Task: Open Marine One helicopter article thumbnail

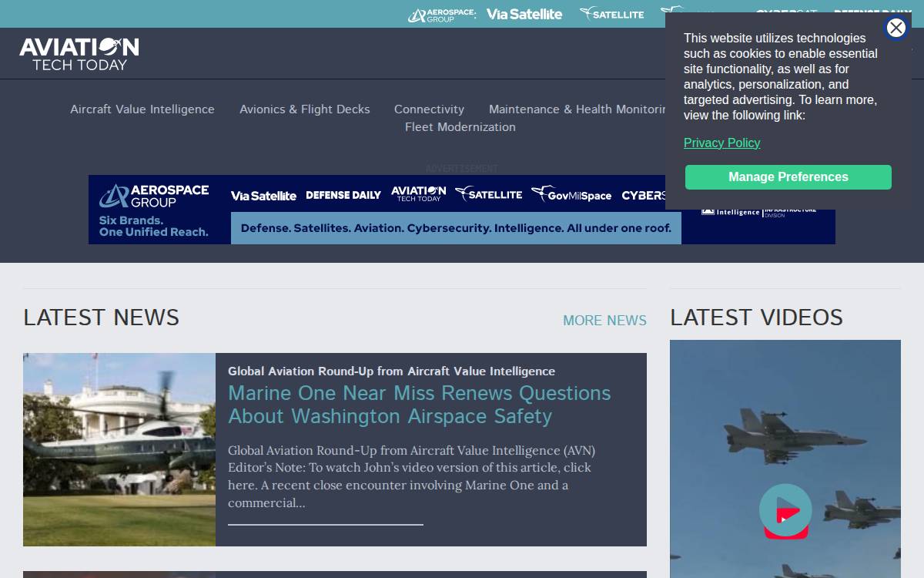Action: pyautogui.click(x=119, y=449)
